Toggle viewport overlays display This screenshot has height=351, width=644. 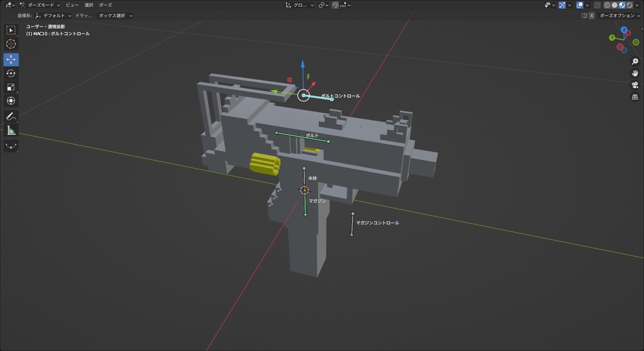579,5
